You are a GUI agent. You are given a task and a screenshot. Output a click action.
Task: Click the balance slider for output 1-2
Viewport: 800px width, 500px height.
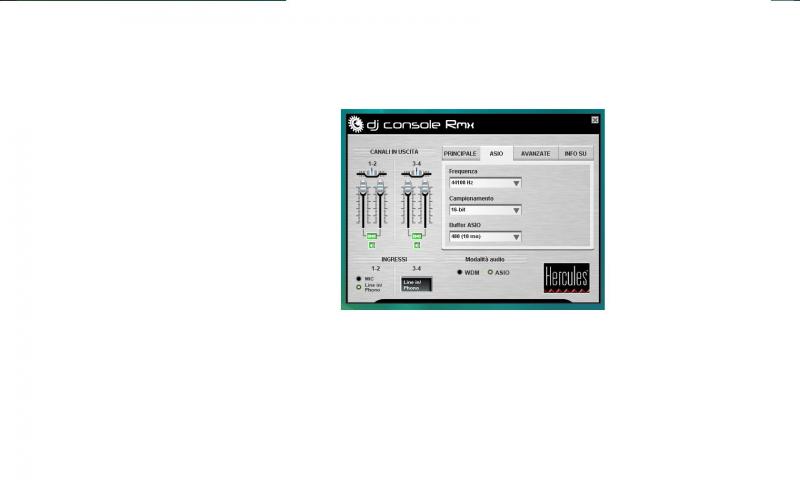pos(372,173)
